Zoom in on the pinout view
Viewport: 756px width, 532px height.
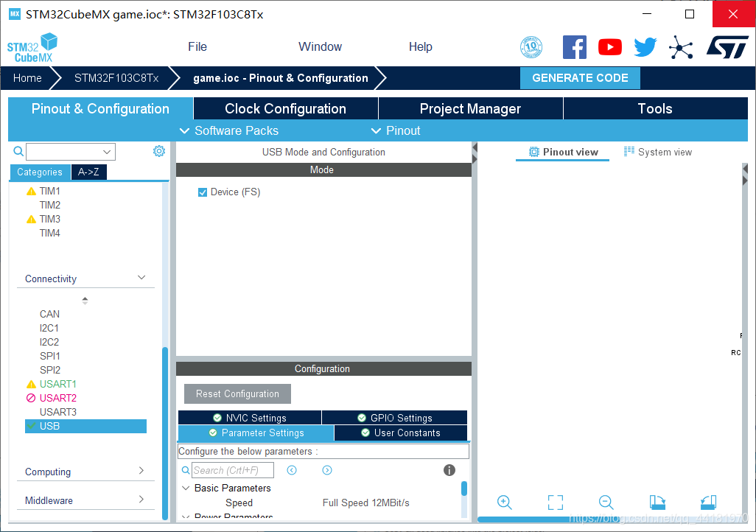(x=504, y=502)
